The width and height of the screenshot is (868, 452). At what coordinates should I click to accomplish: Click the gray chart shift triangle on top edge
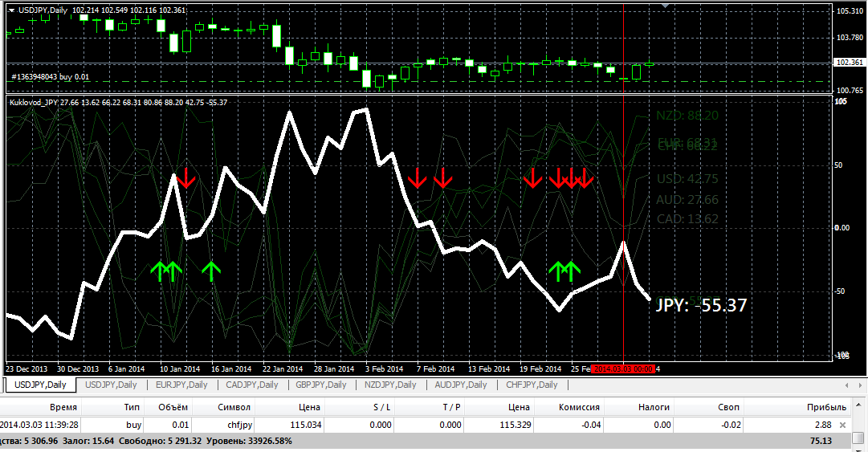pyautogui.click(x=665, y=6)
